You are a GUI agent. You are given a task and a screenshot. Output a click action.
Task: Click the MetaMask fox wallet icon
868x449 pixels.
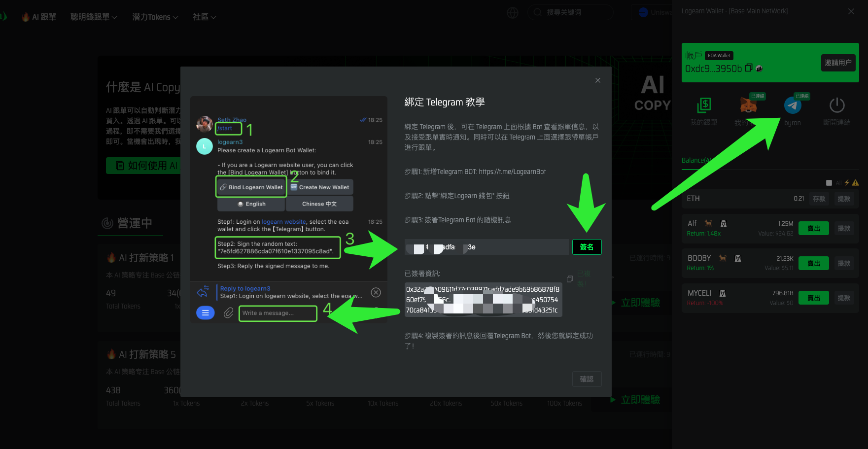(748, 105)
